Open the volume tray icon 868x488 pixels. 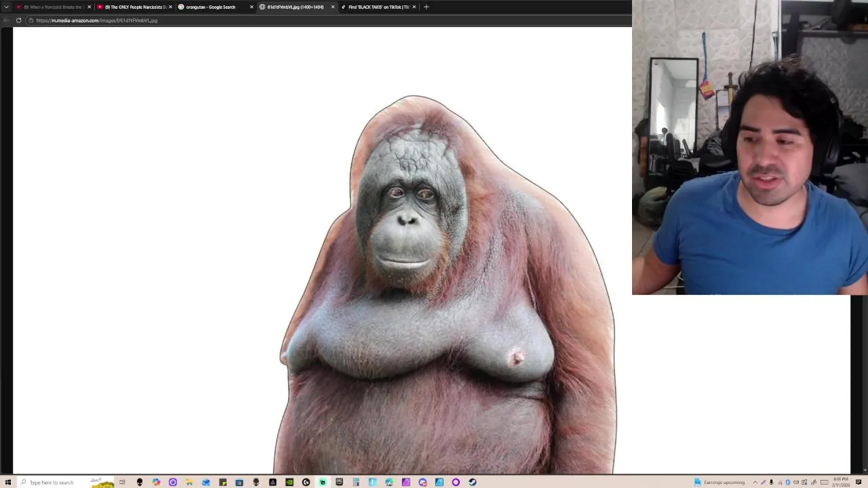point(796,482)
